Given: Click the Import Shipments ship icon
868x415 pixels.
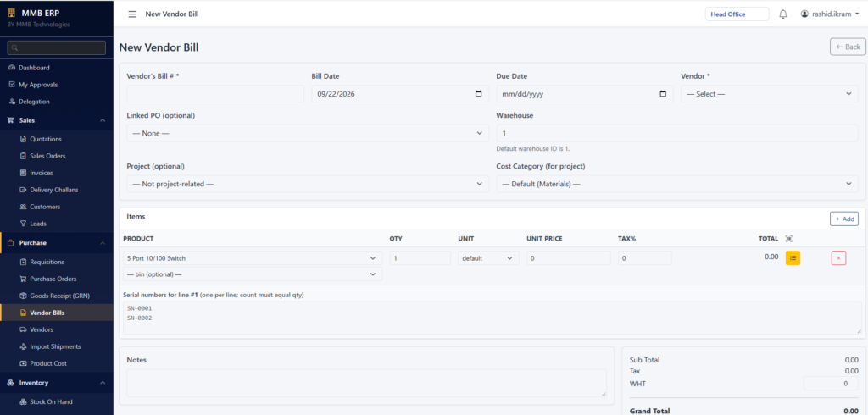Looking at the screenshot, I should [23, 346].
